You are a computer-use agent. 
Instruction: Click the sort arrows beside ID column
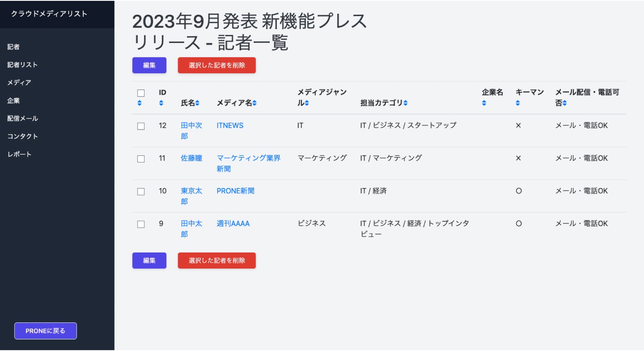pos(161,103)
